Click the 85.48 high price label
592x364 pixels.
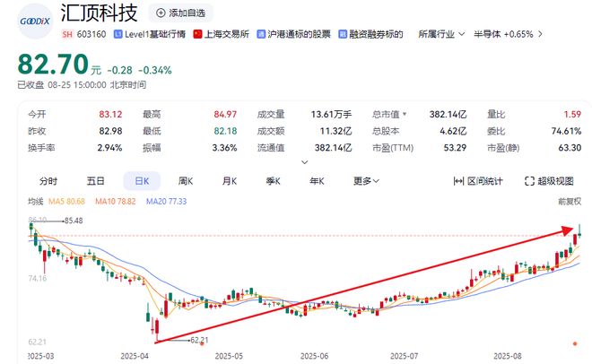tap(74, 221)
